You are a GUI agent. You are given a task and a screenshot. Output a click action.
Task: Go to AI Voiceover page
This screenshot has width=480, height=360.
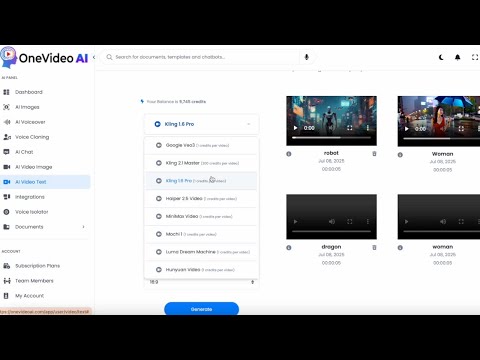(x=30, y=122)
